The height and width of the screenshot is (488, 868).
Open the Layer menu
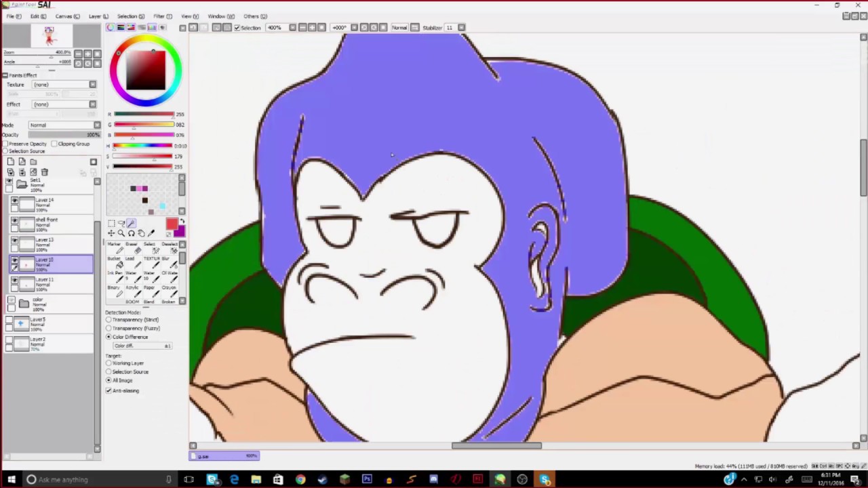pyautogui.click(x=98, y=16)
